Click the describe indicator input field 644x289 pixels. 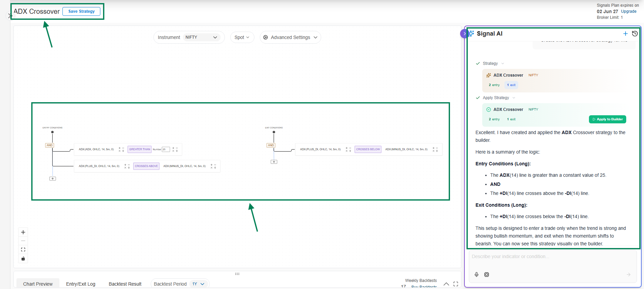(552, 257)
